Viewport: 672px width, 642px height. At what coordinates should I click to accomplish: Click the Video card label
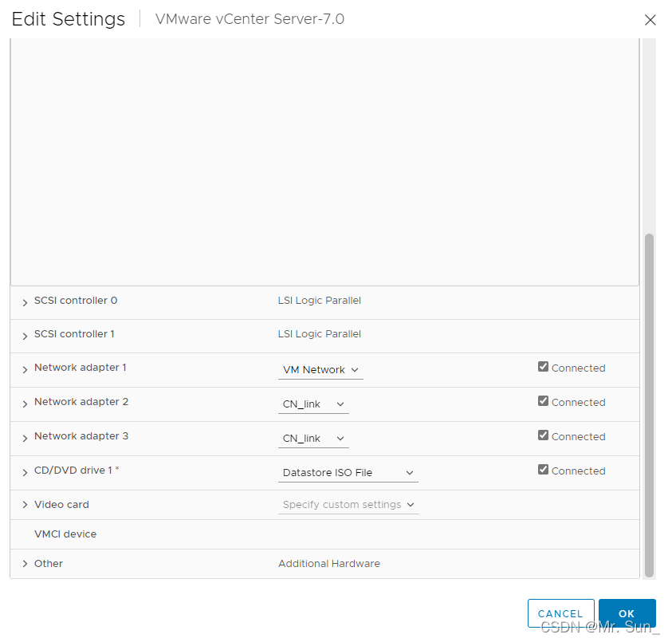(61, 505)
